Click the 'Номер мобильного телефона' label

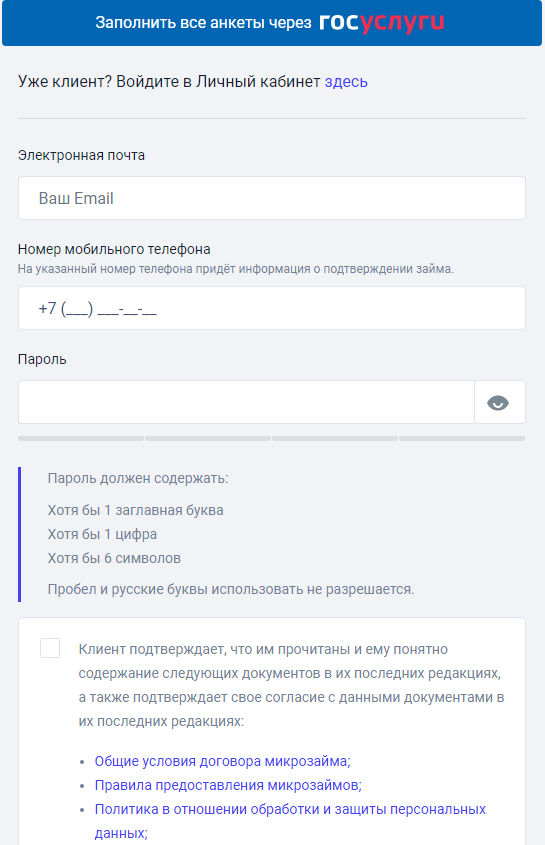[114, 249]
